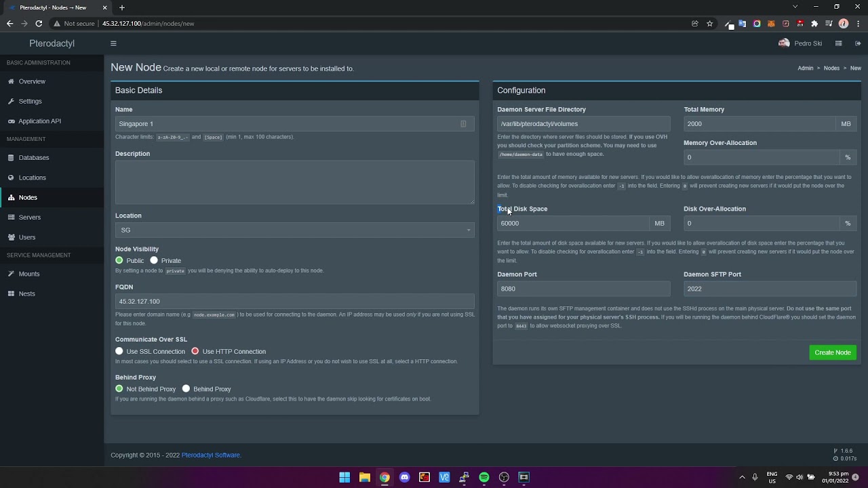This screenshot has width=868, height=488.
Task: Click the Daemon Server File Directory field
Action: coord(584,124)
